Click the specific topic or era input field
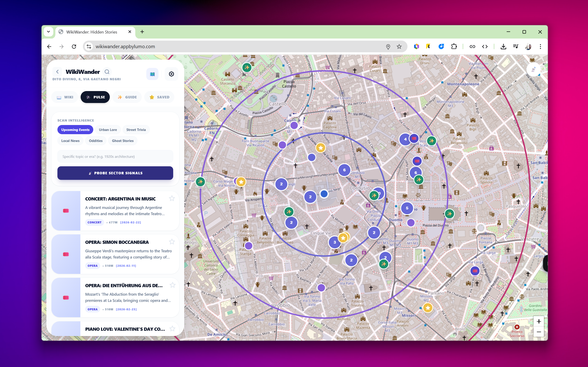Image resolution: width=588 pixels, height=367 pixels. point(115,157)
